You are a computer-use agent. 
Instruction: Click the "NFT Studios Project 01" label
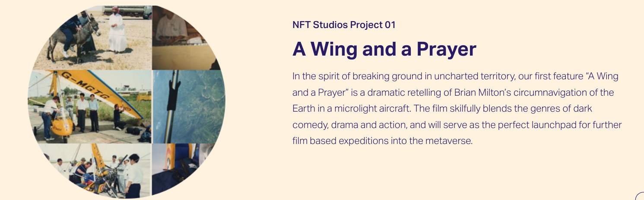click(x=344, y=25)
